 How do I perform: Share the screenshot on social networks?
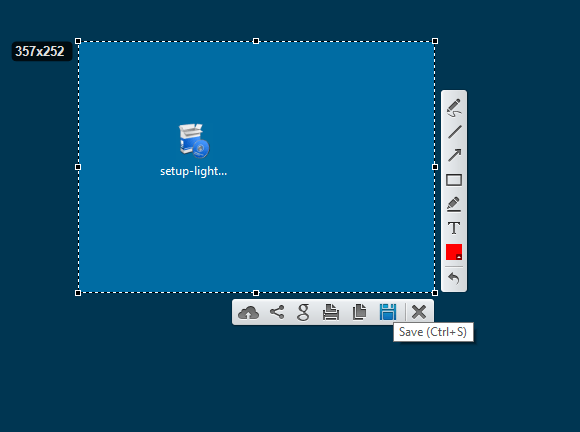pyautogui.click(x=277, y=312)
